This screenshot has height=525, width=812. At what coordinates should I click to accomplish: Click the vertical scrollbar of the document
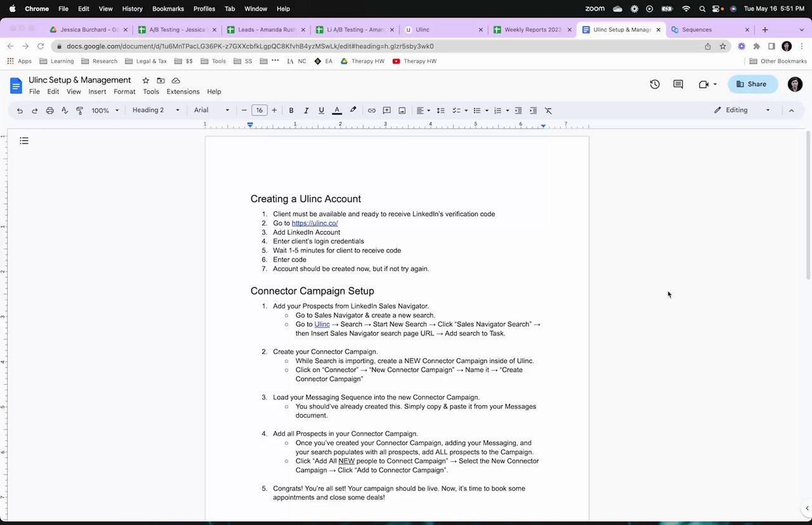pos(808,205)
